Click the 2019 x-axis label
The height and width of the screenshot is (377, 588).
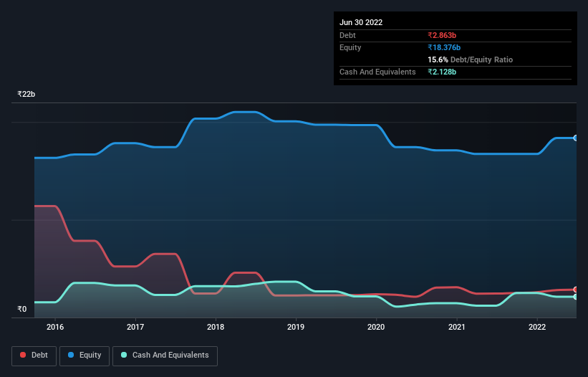coord(296,327)
